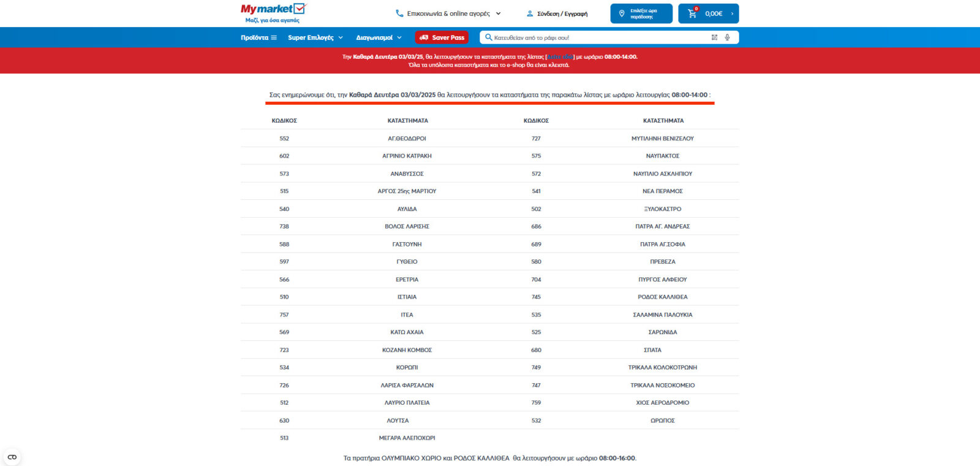This screenshot has width=980, height=466.
Task: Select store ΣΠΑΤΑ
Action: pos(652,350)
